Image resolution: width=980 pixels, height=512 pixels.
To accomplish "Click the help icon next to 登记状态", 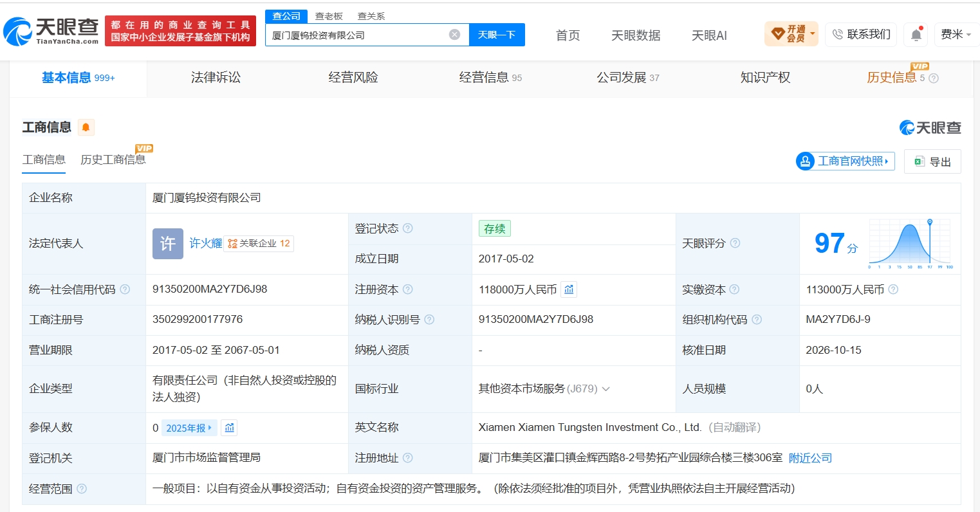I will (407, 228).
